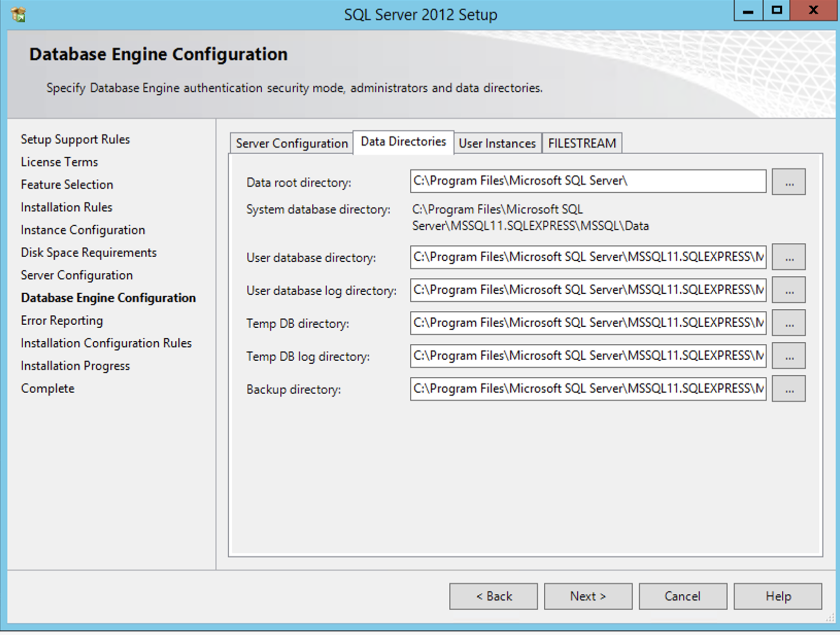Open the Help page

(777, 596)
